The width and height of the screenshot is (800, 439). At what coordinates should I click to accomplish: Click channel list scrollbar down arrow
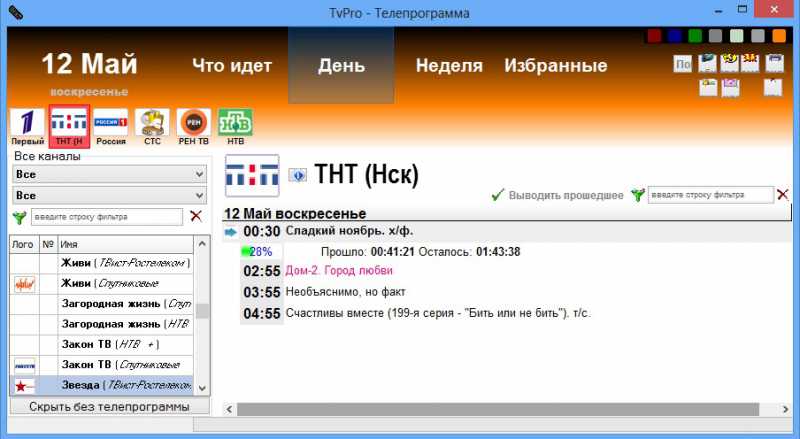[x=202, y=388]
